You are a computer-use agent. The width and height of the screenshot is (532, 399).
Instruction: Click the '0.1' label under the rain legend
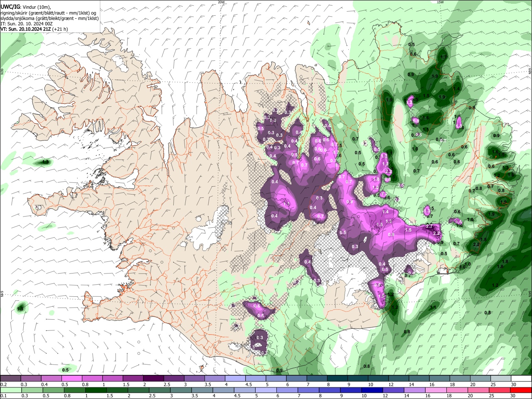[3, 396]
